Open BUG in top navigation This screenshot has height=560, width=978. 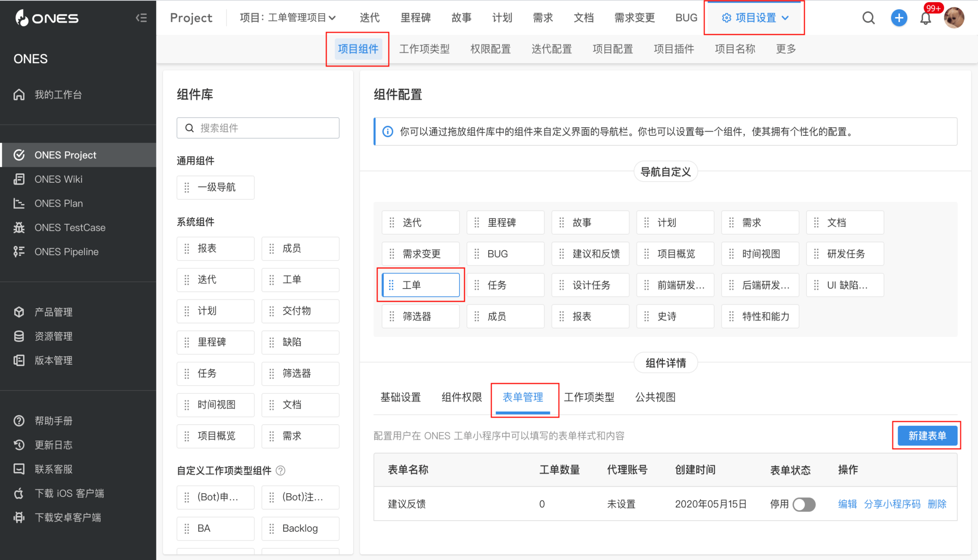686,18
